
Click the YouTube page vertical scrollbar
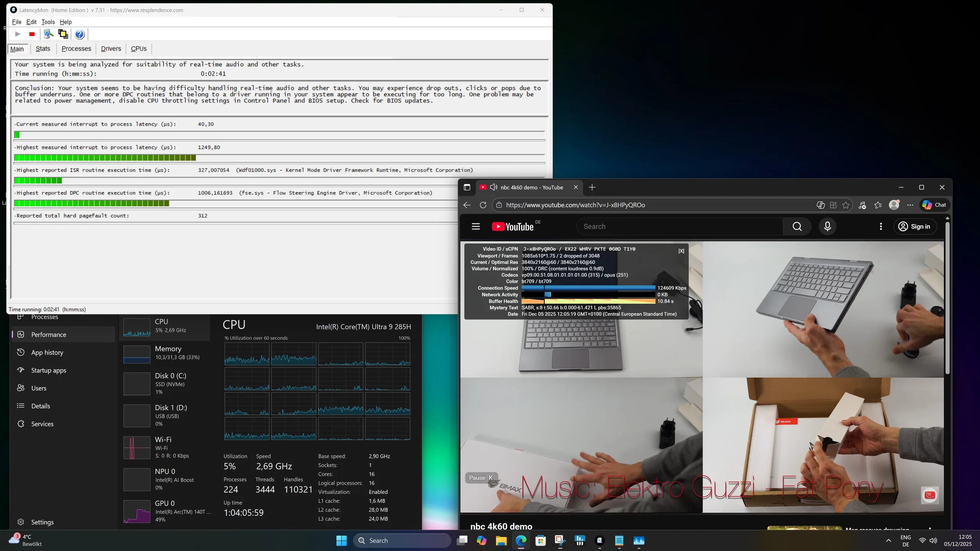click(947, 298)
